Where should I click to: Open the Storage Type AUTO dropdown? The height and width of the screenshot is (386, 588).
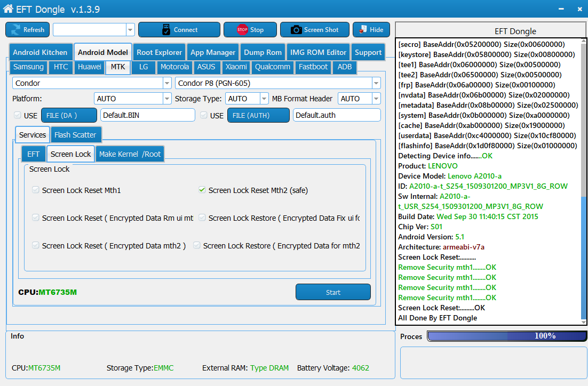[x=264, y=99]
